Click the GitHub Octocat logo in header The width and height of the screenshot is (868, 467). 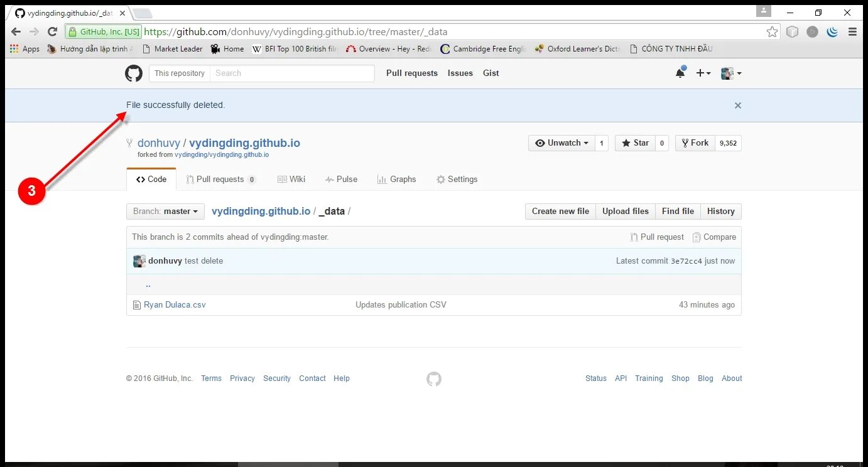pyautogui.click(x=134, y=73)
